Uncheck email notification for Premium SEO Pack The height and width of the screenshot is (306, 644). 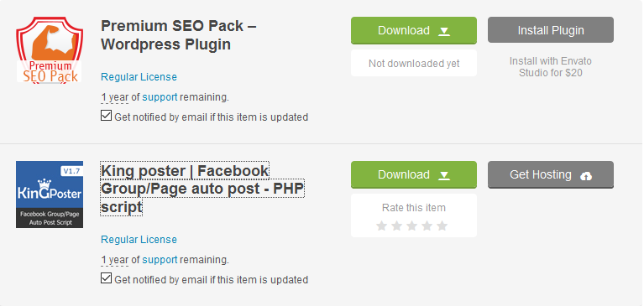tap(106, 116)
